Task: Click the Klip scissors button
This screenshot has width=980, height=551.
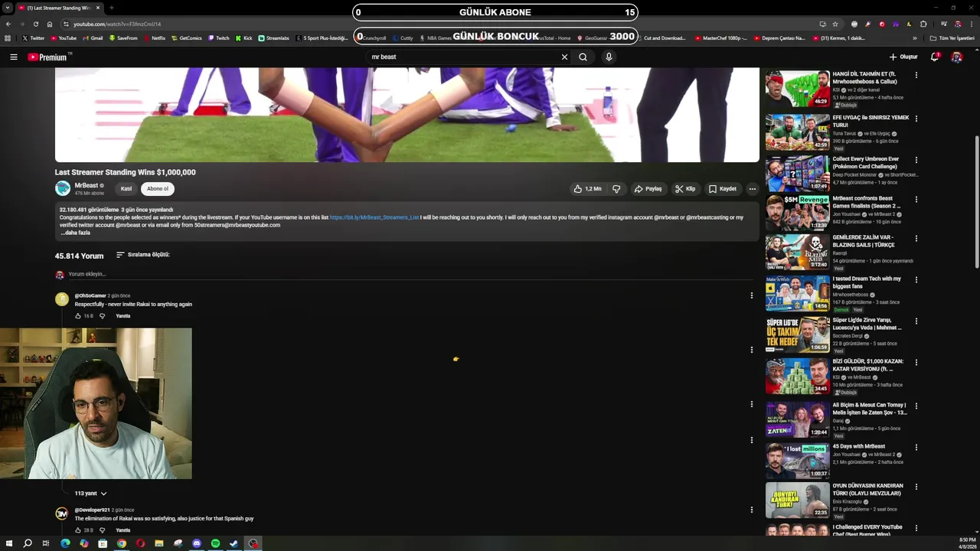Action: (685, 188)
